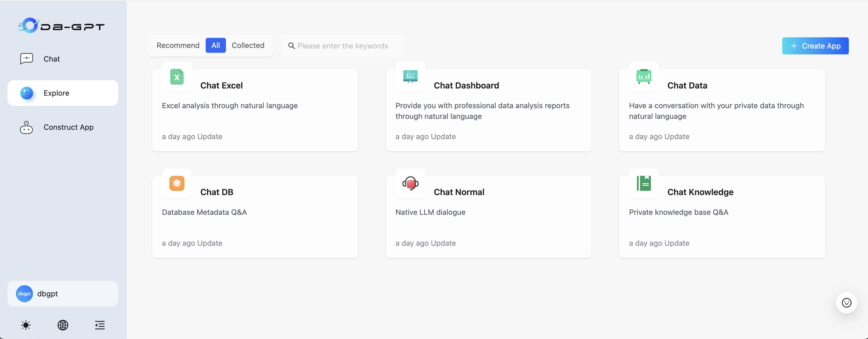Toggle dark mode with the sun icon
868x339 pixels.
pyautogui.click(x=26, y=325)
